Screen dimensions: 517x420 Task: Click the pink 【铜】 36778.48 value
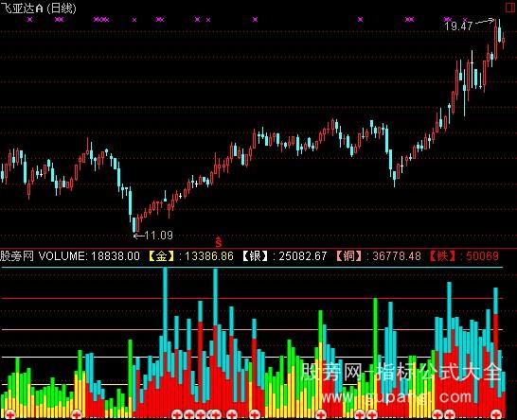tap(379, 256)
